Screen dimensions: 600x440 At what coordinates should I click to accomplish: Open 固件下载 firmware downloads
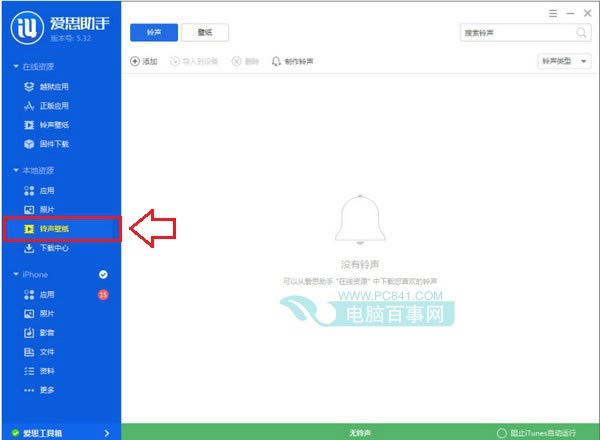coord(46,144)
